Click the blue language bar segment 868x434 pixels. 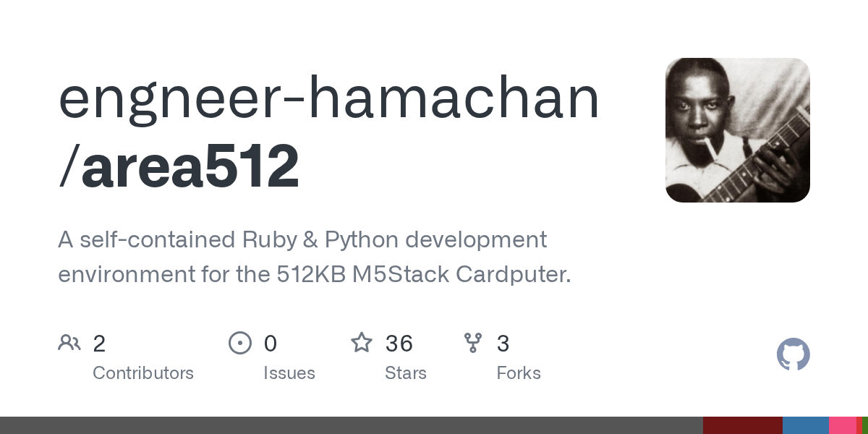click(806, 425)
